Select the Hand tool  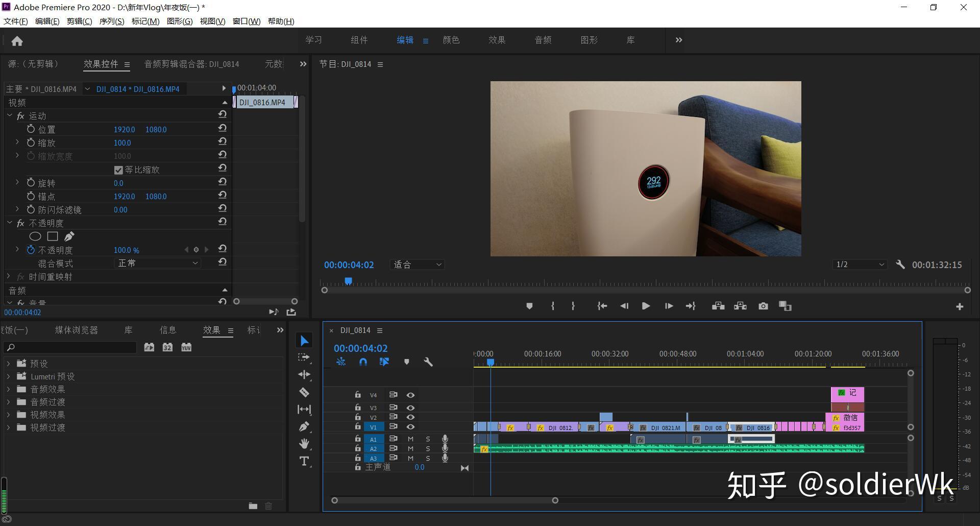(304, 443)
